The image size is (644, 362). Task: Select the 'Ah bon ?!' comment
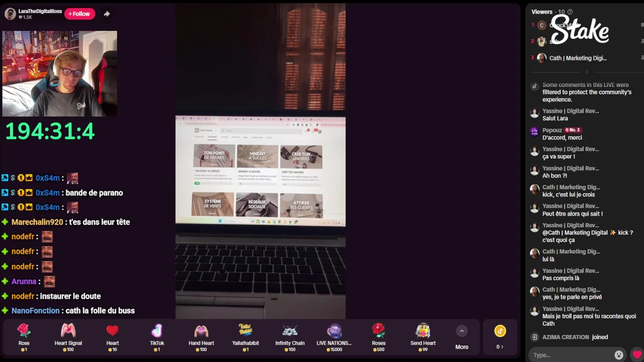click(x=554, y=176)
